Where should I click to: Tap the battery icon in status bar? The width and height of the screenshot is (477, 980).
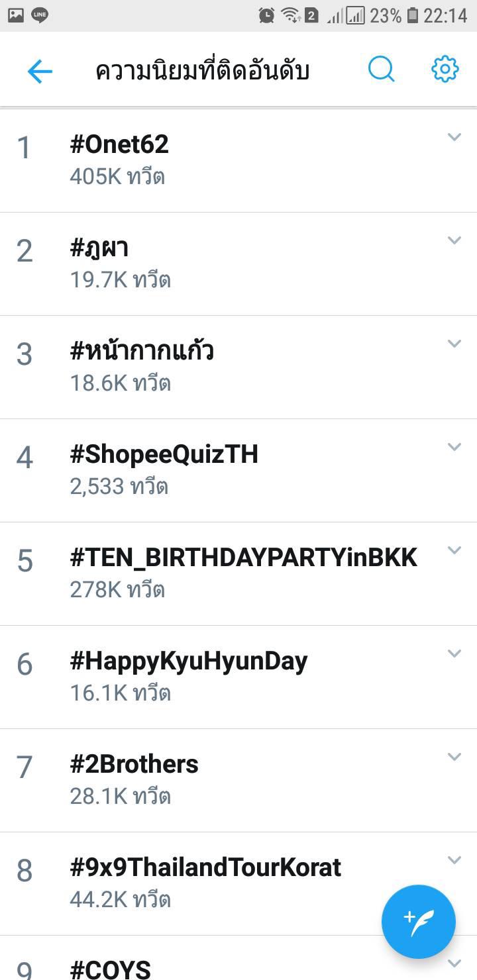(413, 15)
